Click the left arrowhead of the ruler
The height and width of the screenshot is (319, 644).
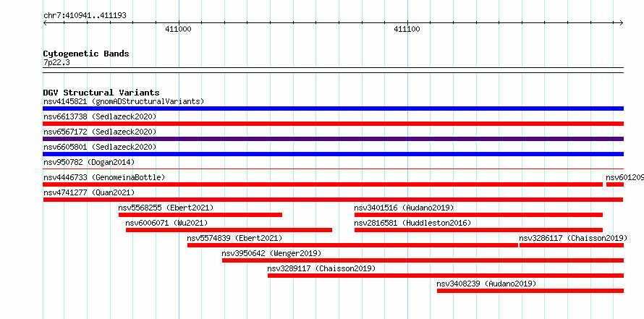(x=45, y=22)
